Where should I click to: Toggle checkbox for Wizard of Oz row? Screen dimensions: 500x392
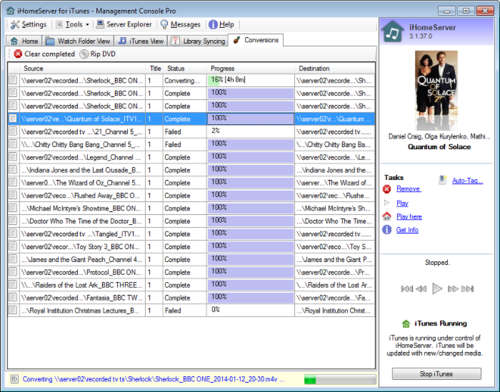(13, 182)
